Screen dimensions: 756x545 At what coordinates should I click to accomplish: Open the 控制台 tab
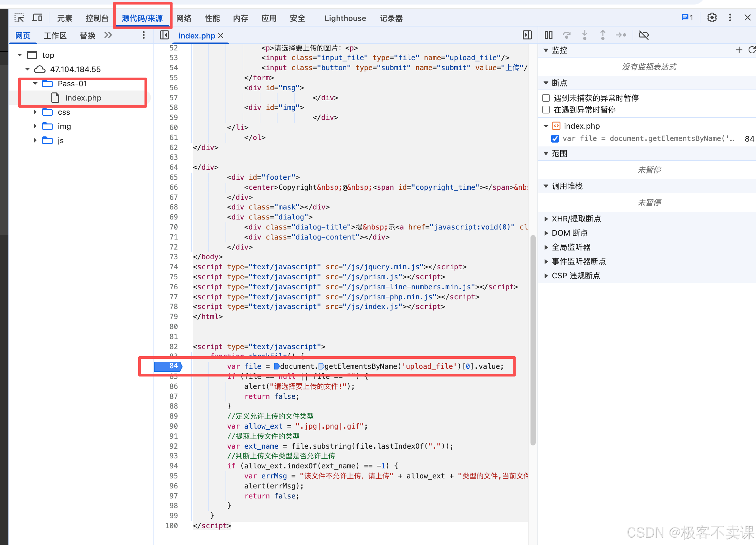click(97, 18)
